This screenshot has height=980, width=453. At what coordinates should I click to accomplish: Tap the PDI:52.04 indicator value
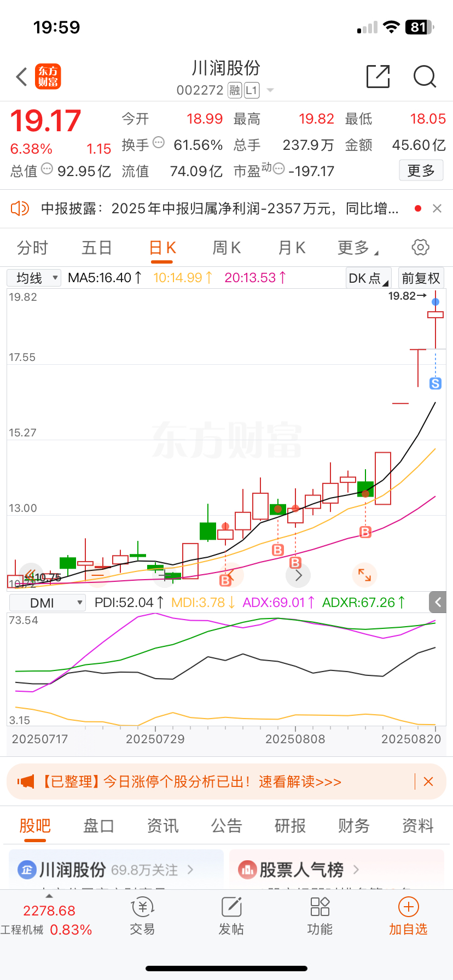click(x=129, y=603)
